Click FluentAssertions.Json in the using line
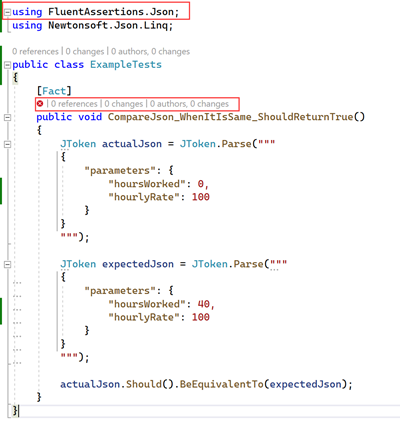400x428 pixels. pos(111,12)
